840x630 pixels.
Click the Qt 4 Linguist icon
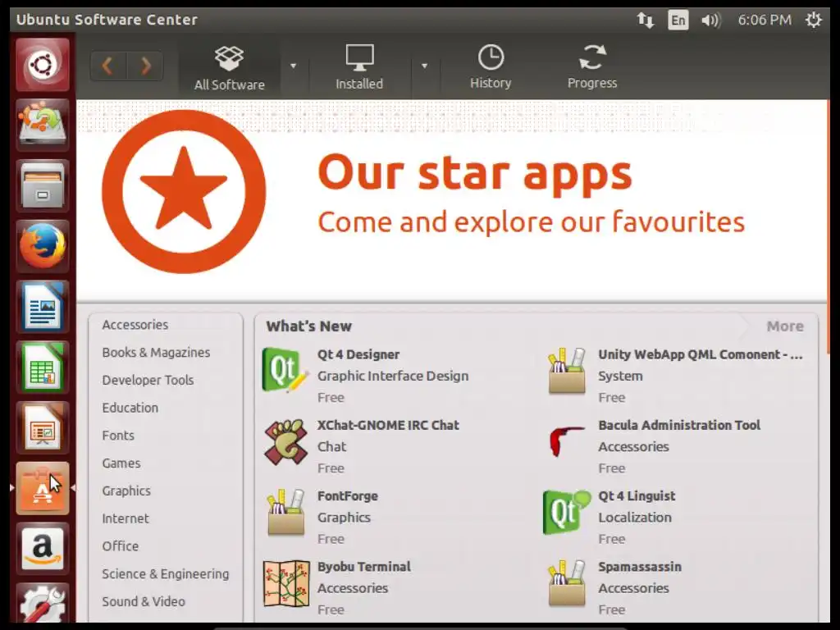[x=567, y=512]
